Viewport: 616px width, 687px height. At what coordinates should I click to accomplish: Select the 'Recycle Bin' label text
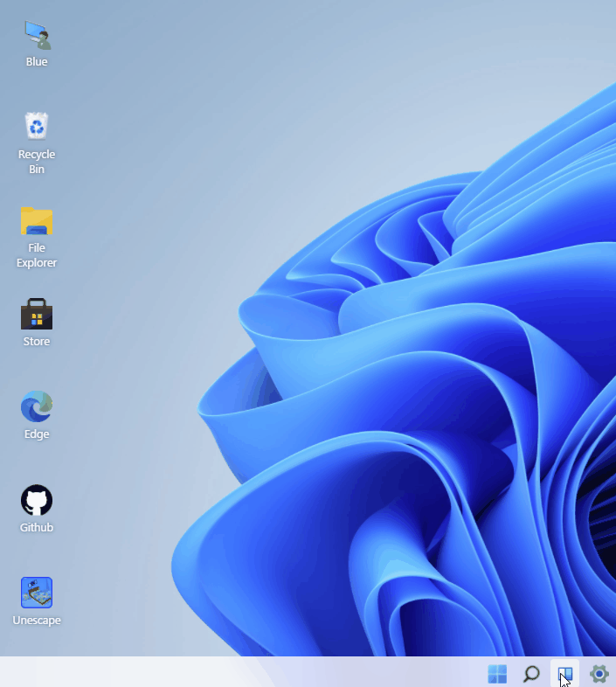[x=37, y=162]
